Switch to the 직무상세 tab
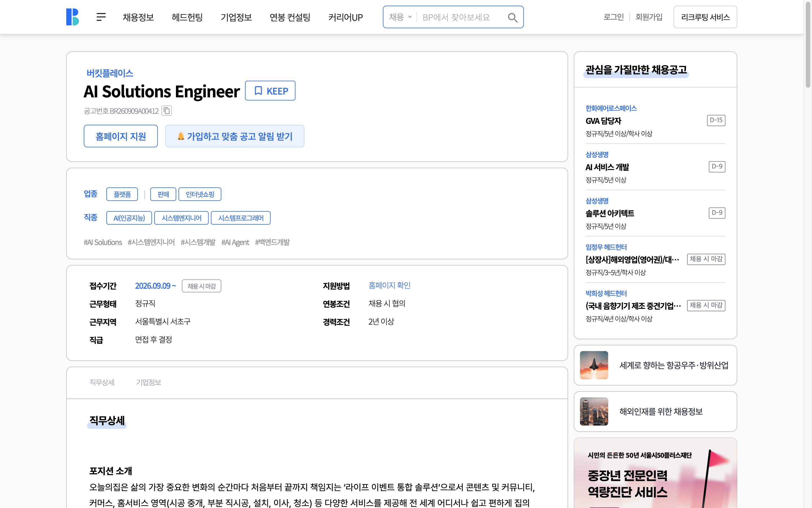The image size is (812, 508). pos(102,382)
